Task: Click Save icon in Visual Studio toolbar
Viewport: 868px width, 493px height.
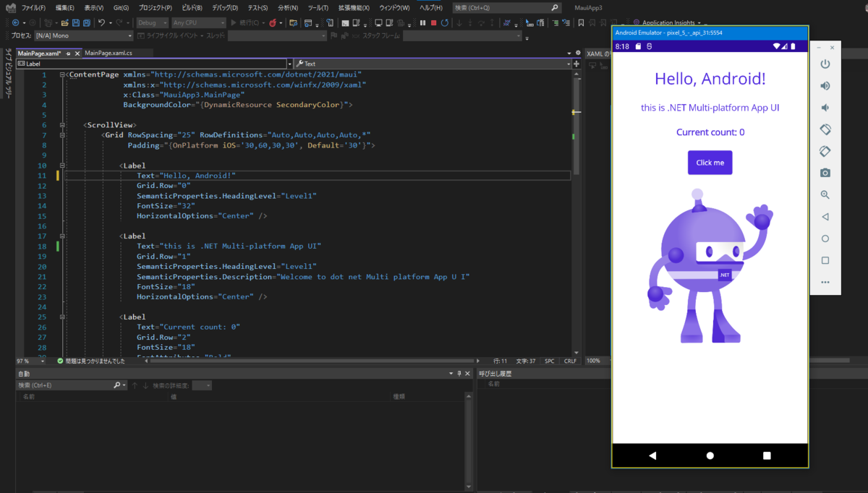Action: (75, 23)
